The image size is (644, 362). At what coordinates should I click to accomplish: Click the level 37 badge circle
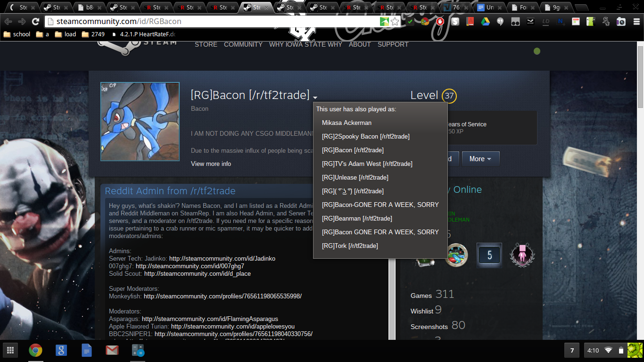coord(449,96)
